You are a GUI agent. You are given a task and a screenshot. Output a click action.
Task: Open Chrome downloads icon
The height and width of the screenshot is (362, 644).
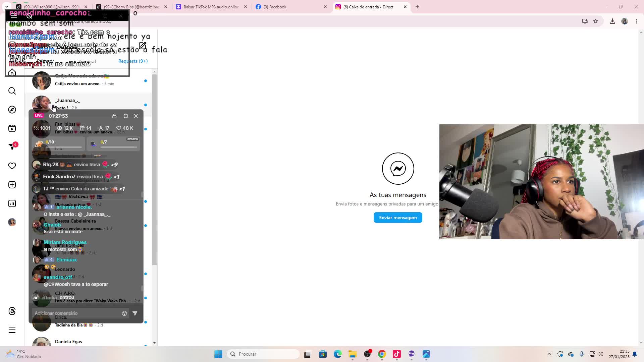(612, 21)
